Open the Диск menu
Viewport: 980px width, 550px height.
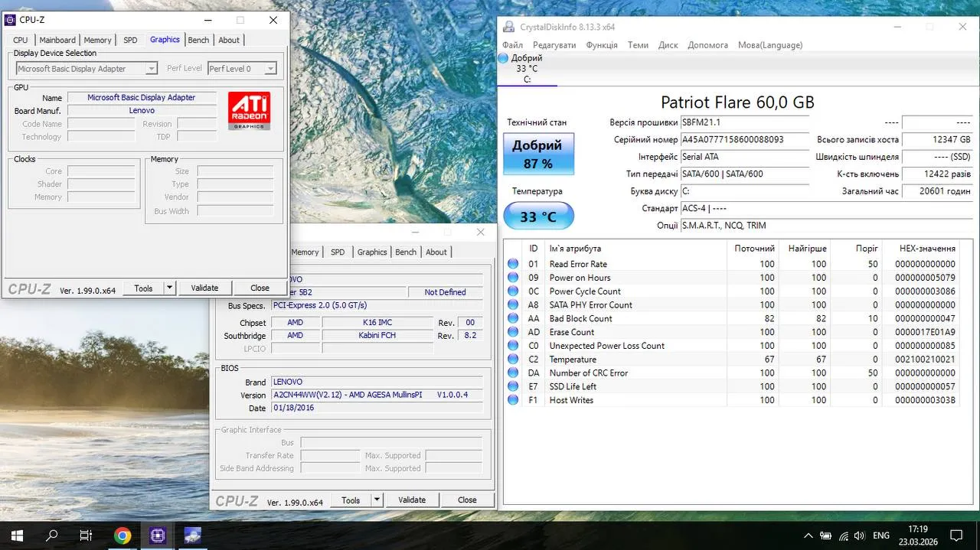pos(668,45)
